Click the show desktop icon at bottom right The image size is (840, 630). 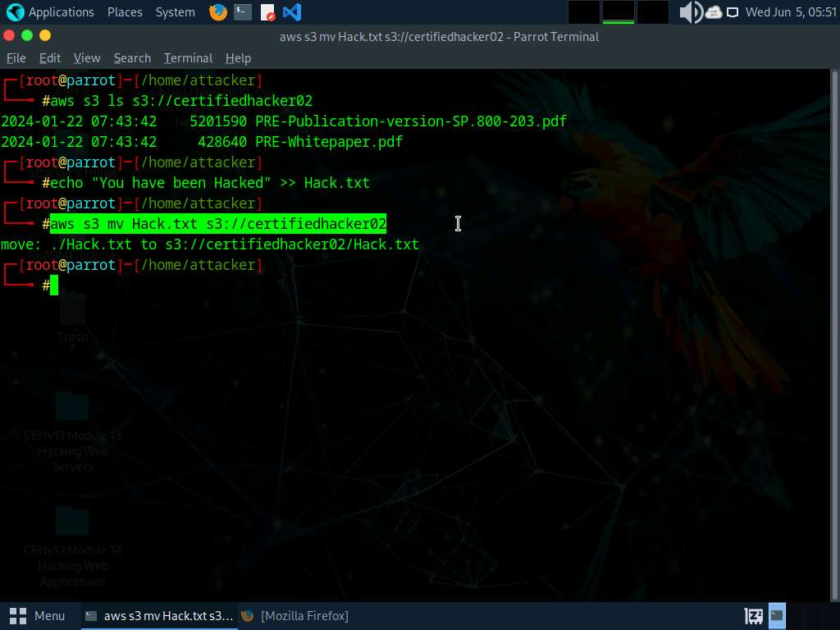[777, 615]
